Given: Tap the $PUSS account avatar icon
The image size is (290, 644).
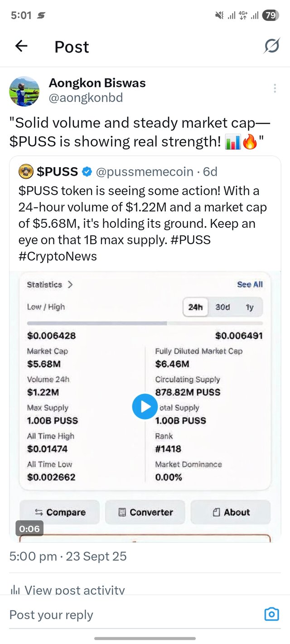Looking at the screenshot, I should tap(26, 172).
